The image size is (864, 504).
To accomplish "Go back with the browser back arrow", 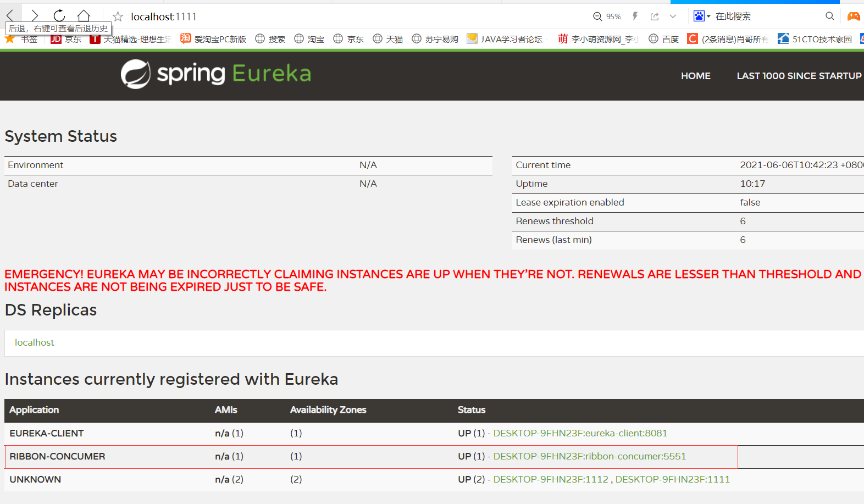I will [x=10, y=15].
